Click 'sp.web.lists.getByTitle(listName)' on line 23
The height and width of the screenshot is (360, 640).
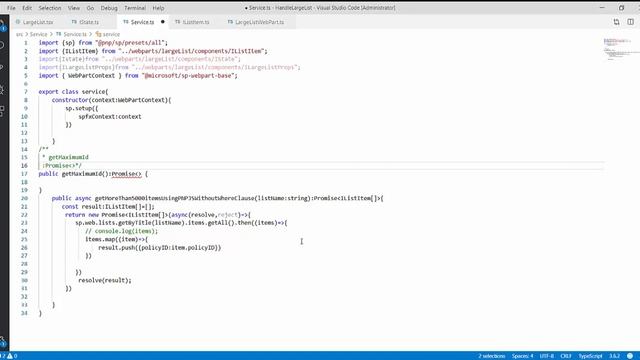coord(130,223)
